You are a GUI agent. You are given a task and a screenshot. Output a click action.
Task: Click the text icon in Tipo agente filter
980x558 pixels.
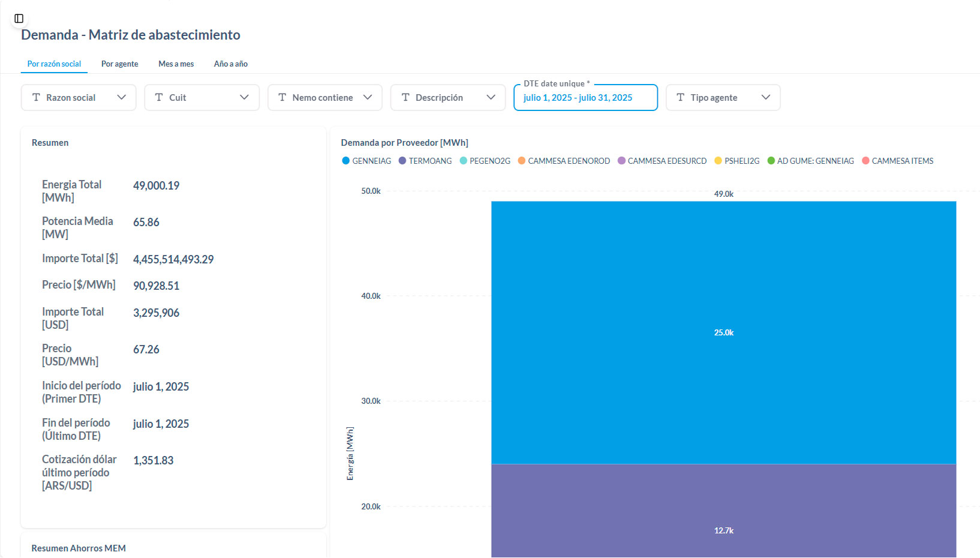[x=681, y=97]
